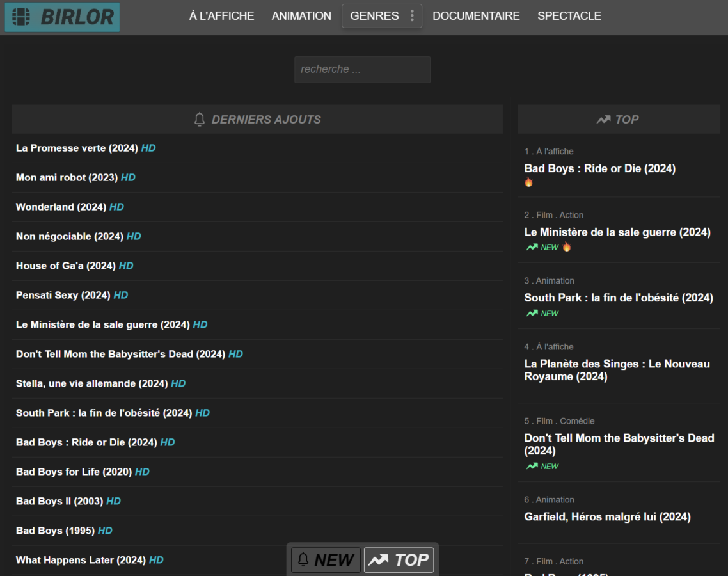Expand the GENRES dropdown

tap(382, 16)
